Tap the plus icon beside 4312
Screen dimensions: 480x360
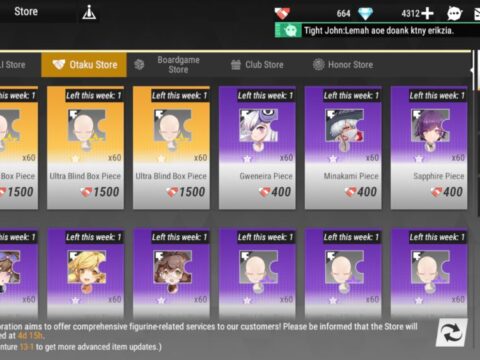[427, 14]
